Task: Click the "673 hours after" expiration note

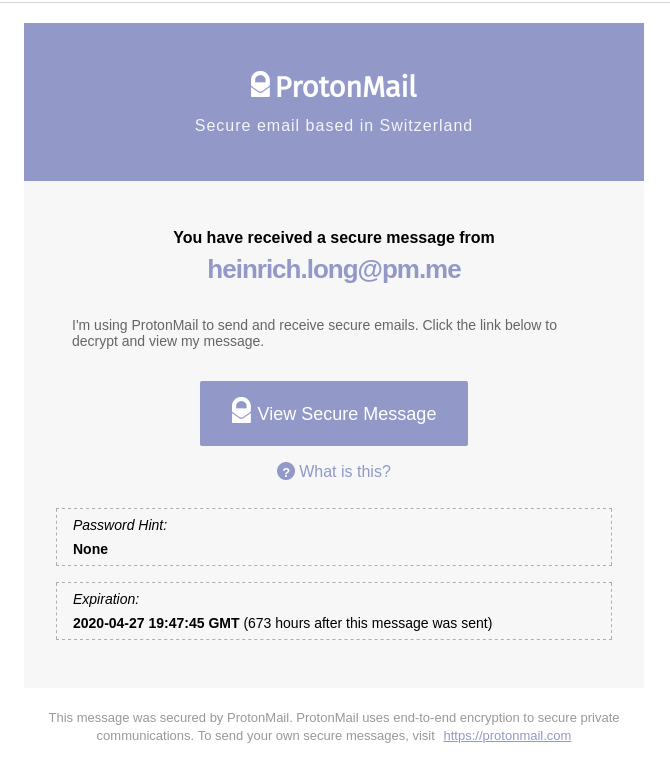Action: pos(368,623)
